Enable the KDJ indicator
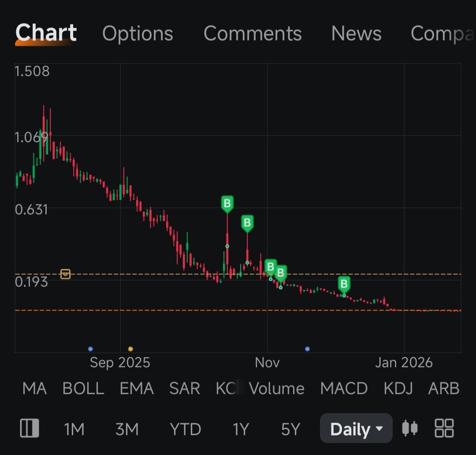 click(398, 388)
